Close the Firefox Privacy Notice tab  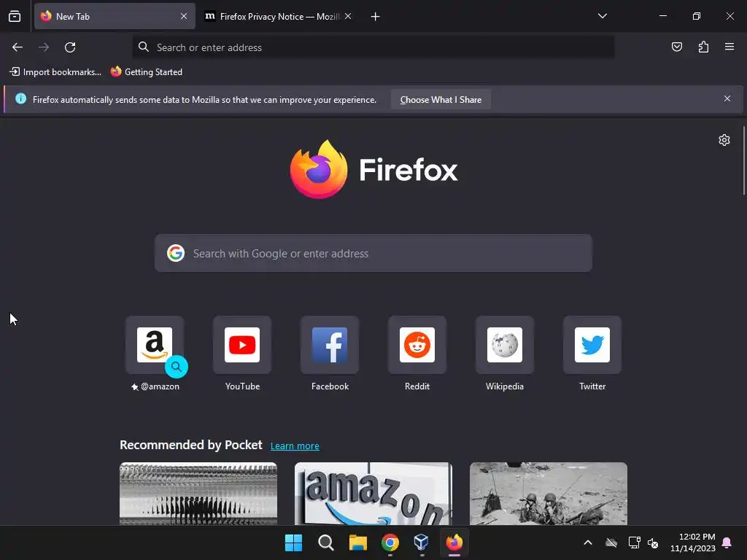[x=348, y=16]
